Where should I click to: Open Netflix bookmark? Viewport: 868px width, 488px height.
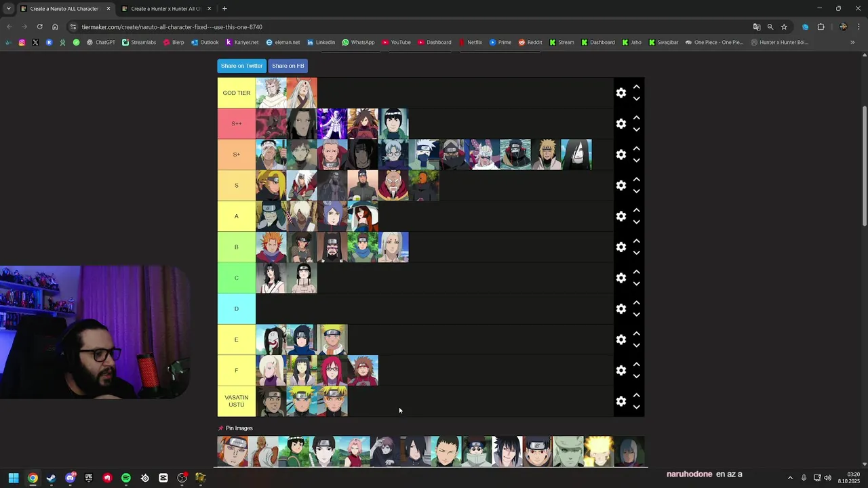(x=470, y=42)
